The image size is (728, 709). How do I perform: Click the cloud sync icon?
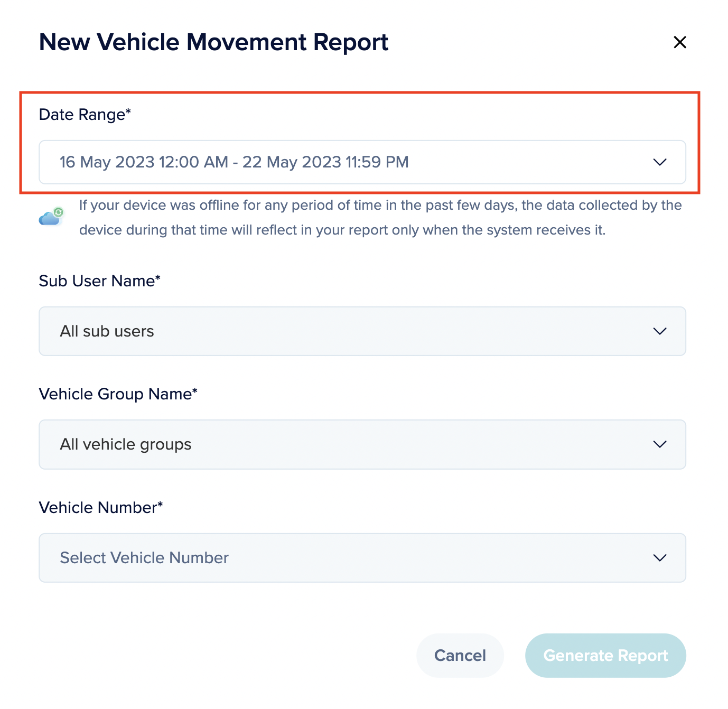51,217
